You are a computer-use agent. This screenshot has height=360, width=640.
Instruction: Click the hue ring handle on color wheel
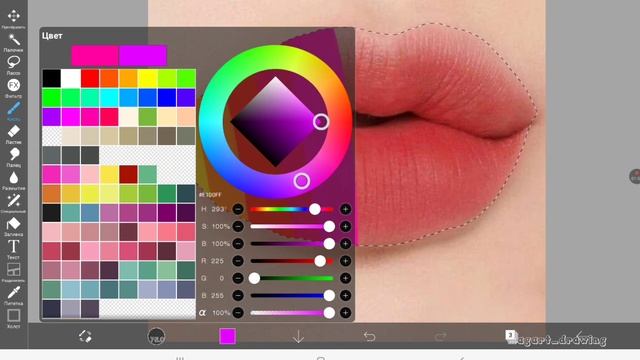click(302, 181)
